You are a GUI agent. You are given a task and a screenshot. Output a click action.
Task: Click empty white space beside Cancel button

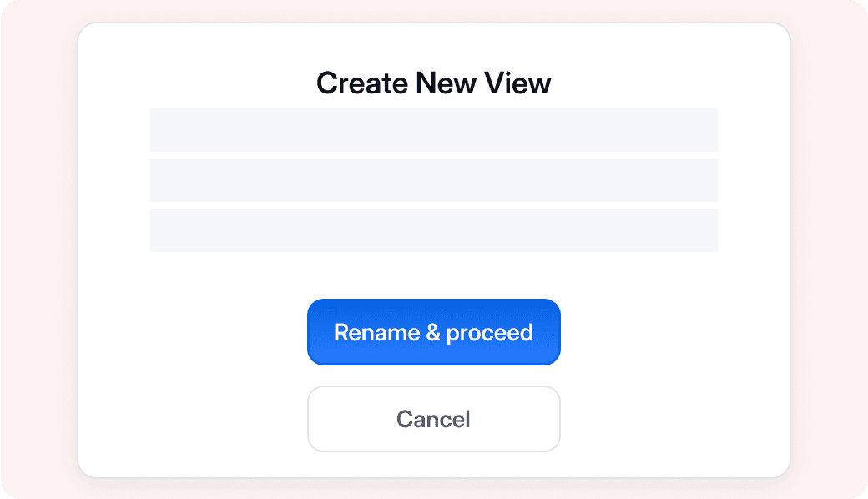[664, 419]
